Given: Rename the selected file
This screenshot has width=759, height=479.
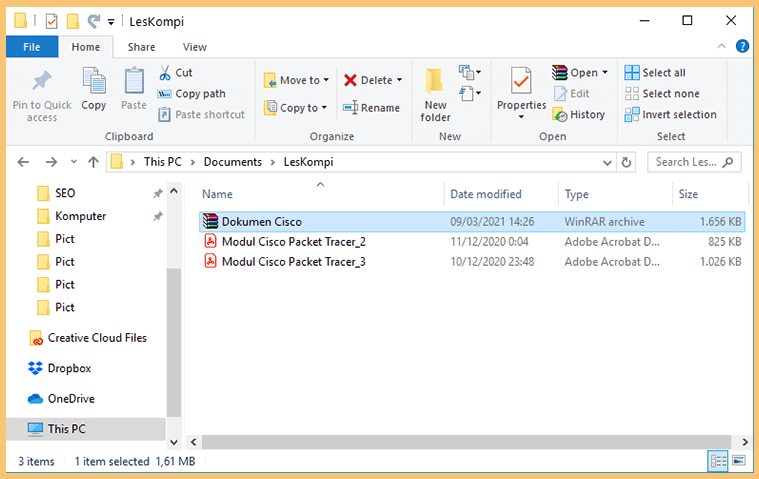Looking at the screenshot, I should click(371, 107).
